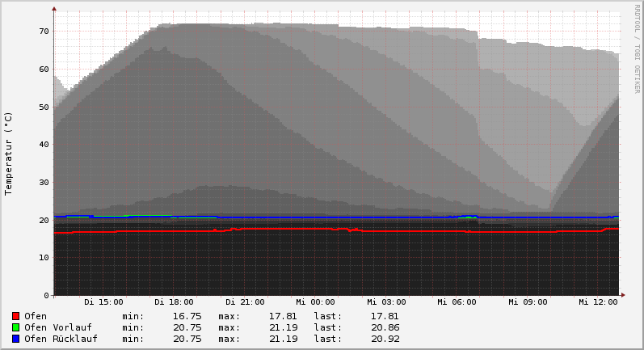This screenshot has height=350, width=644.
Task: Click the green Ofen Vorlauf legend swatch
Action: point(15,327)
